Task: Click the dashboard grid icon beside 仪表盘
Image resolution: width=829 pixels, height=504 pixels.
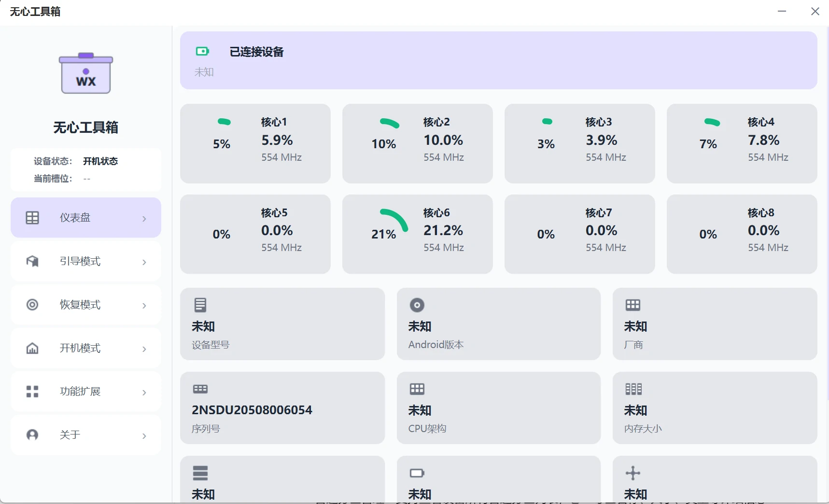Action: click(x=32, y=218)
